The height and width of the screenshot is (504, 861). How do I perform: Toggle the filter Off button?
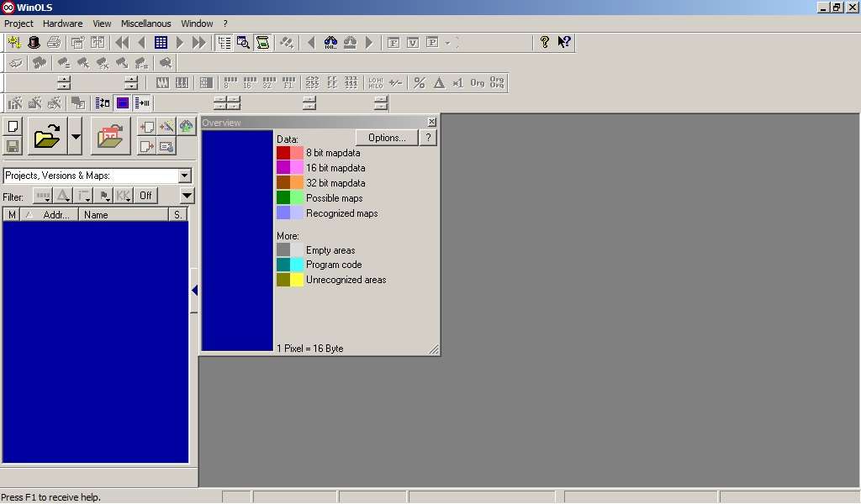click(x=145, y=196)
